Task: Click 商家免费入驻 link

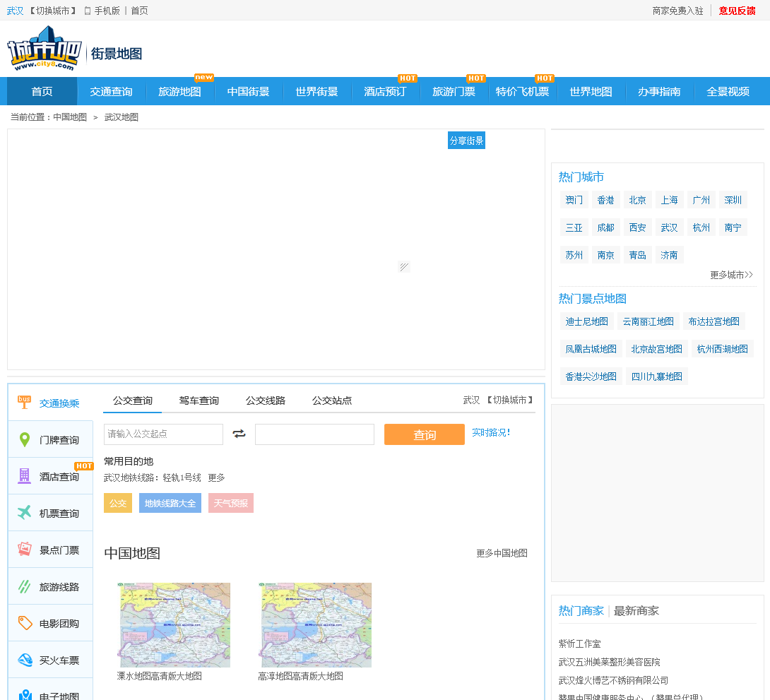Action: 677,11
